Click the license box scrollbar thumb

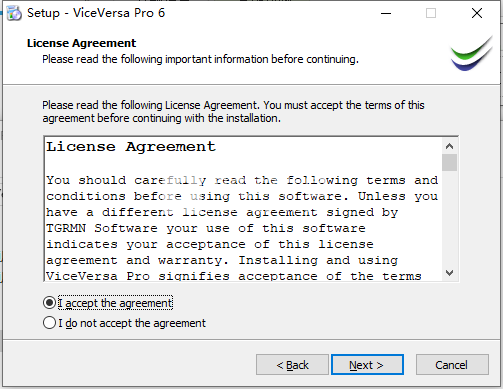[449, 163]
